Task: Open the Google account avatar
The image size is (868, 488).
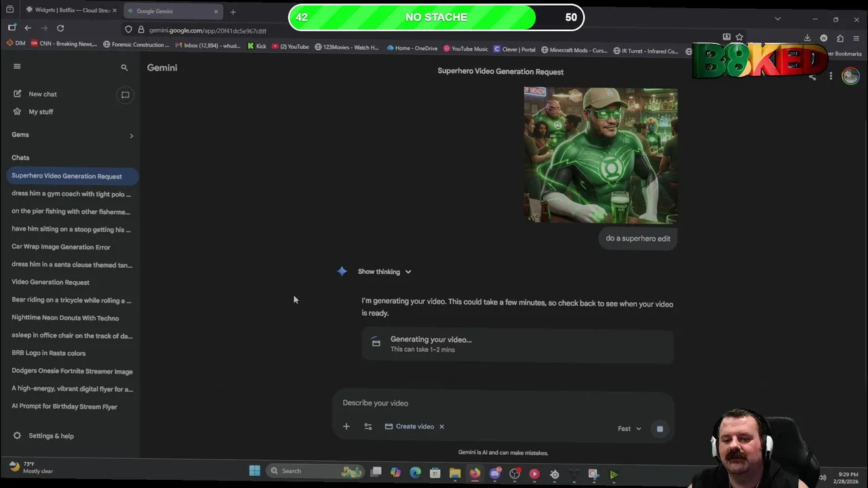Action: [x=850, y=76]
